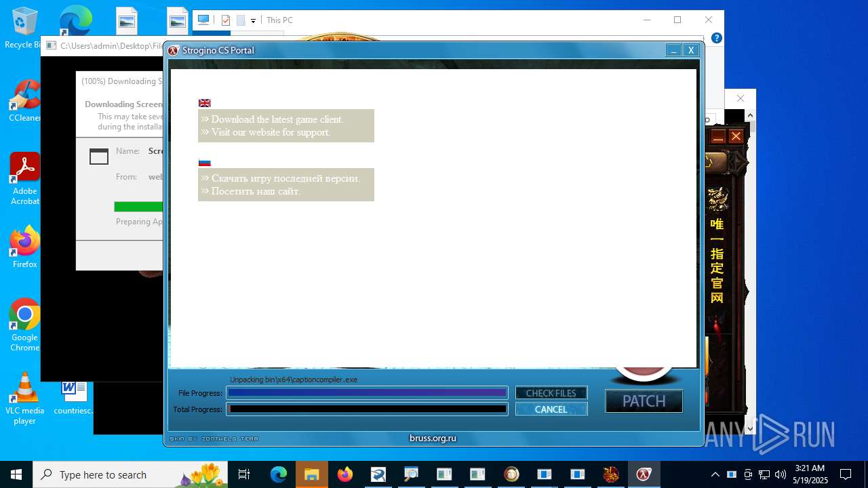Click the scrollbar down arrow on the right window

point(750,428)
